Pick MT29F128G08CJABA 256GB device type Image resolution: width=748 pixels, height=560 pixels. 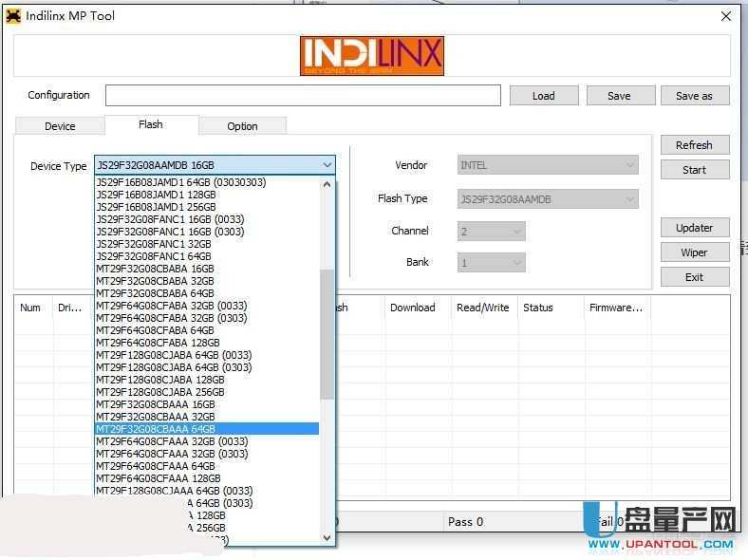(x=159, y=392)
